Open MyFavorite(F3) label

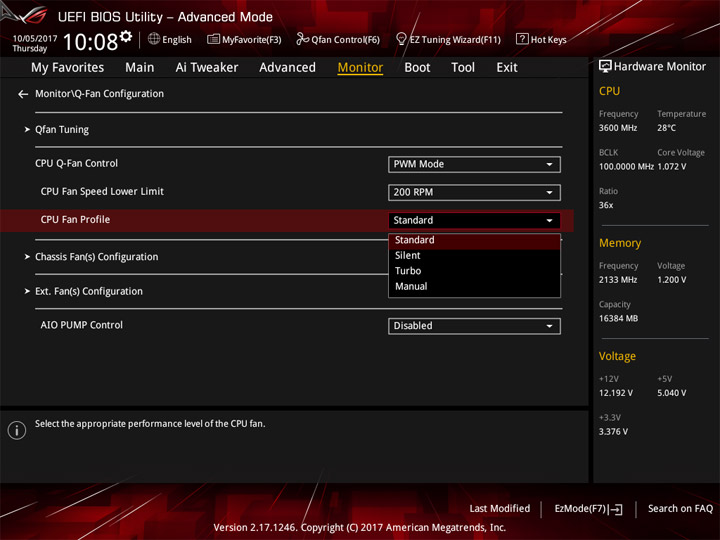252,40
